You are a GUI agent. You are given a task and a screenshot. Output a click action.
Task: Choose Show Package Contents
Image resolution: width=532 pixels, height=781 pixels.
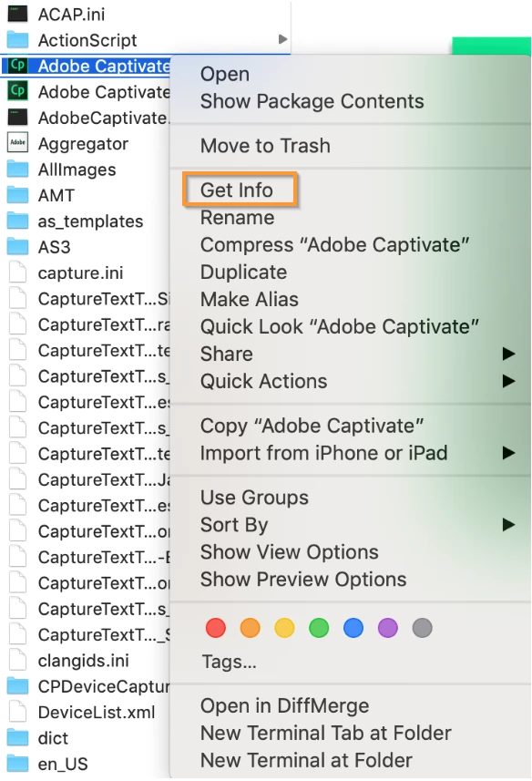click(x=312, y=101)
